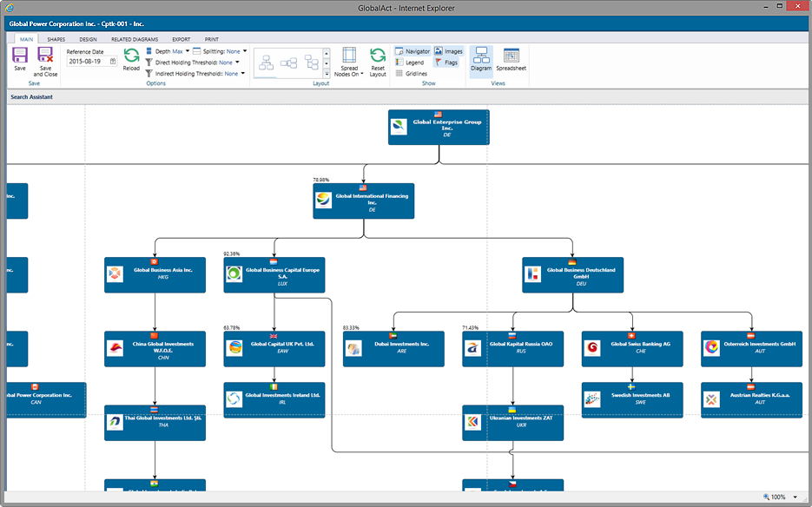The image size is (812, 507).
Task: Click the Reset Layout icon
Action: coord(378,55)
